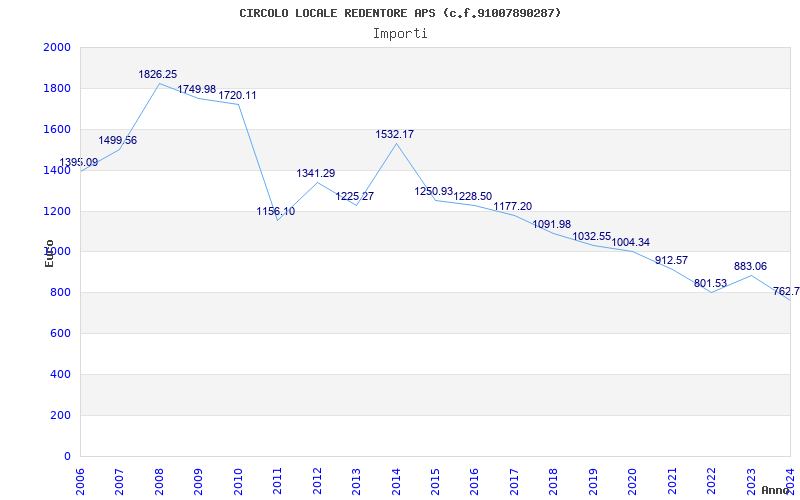
Task: Click the 2007 x-axis year
Action: click(x=119, y=482)
